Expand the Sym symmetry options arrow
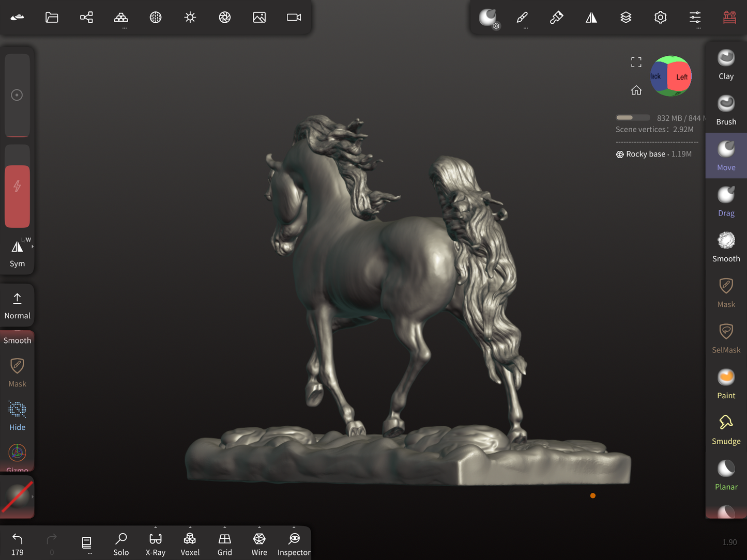The width and height of the screenshot is (747, 560). [33, 247]
